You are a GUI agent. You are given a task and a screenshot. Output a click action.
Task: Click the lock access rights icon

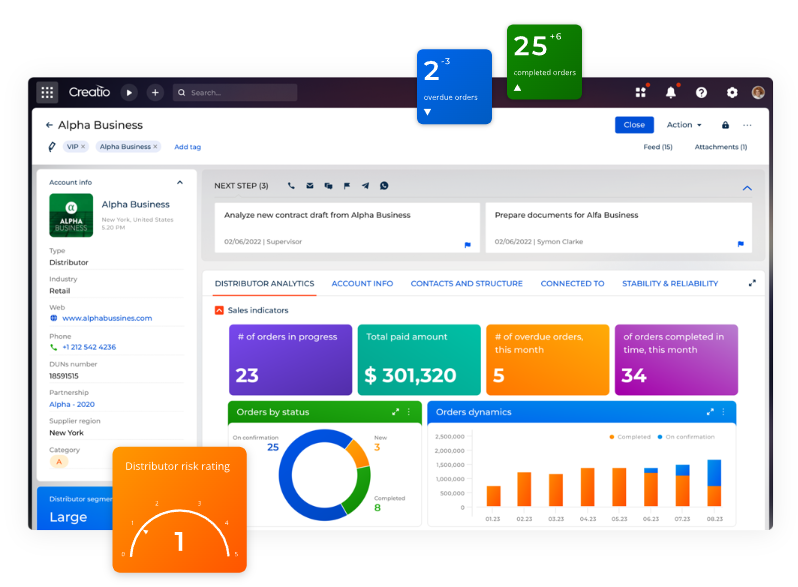tap(725, 125)
